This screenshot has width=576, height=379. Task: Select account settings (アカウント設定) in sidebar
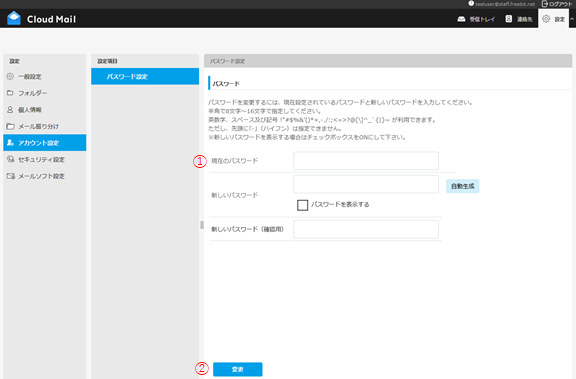pos(45,142)
